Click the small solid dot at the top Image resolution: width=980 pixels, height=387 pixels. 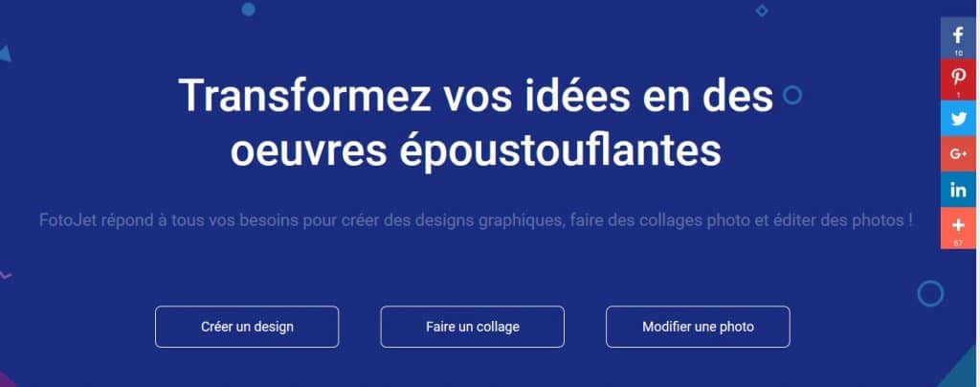click(x=248, y=9)
